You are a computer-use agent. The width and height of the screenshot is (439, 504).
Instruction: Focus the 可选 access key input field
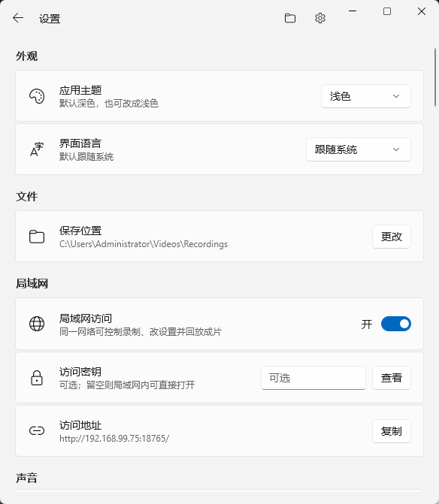tap(313, 378)
